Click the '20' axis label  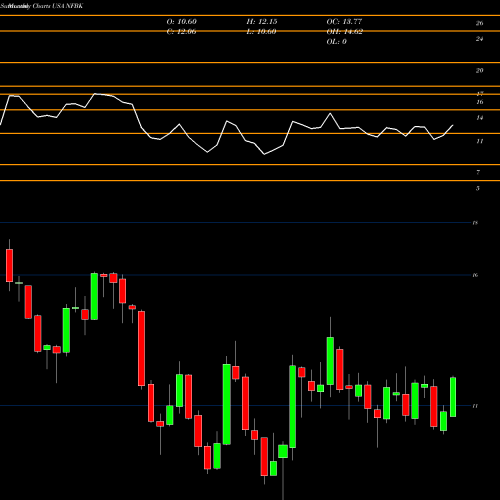pos(479,70)
